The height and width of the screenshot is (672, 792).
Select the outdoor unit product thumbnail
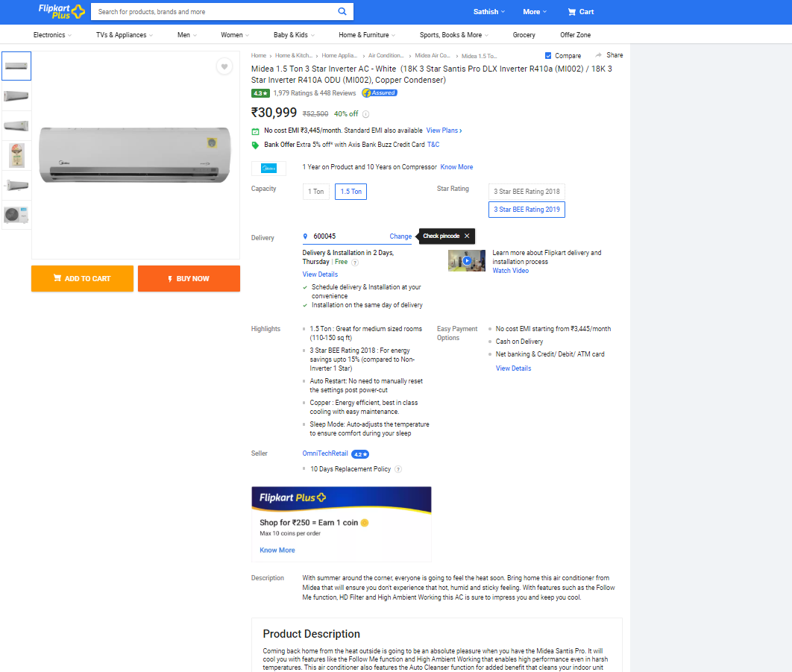coord(16,215)
